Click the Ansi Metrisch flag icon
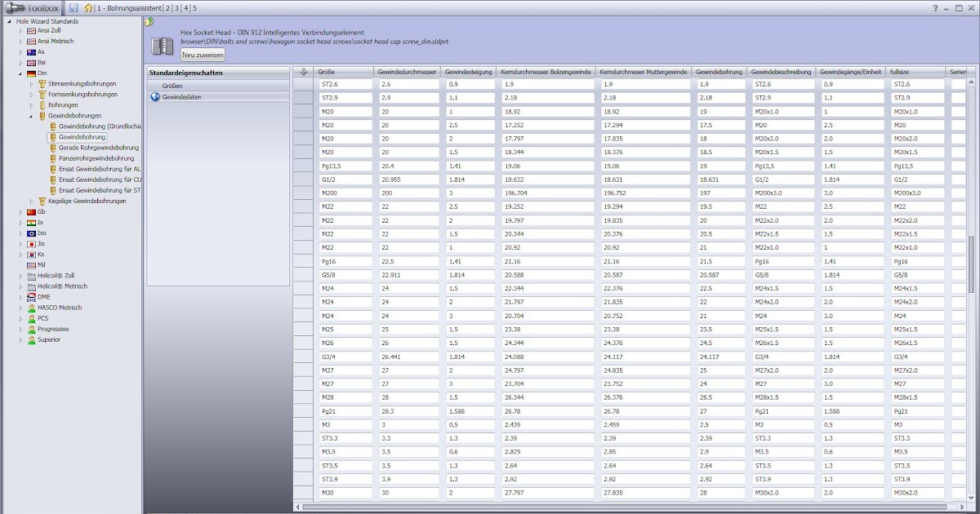This screenshot has height=514, width=980. pyautogui.click(x=31, y=42)
